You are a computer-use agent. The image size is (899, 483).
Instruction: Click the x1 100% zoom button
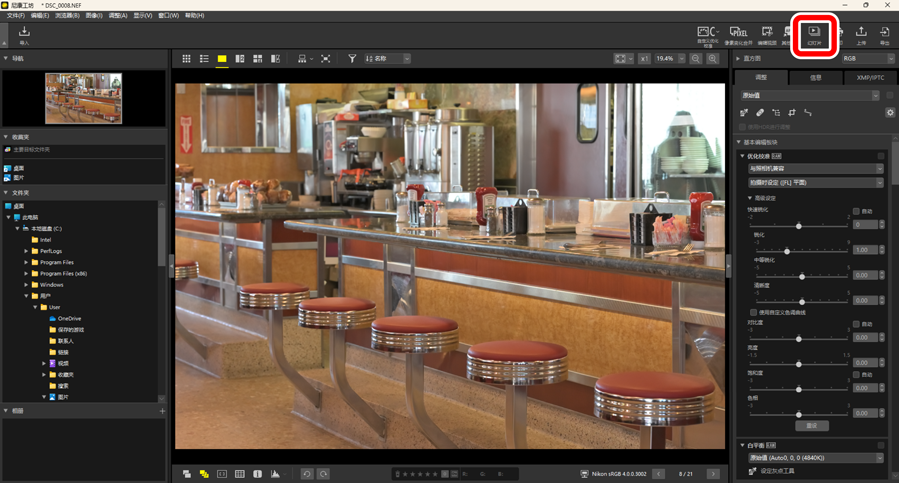point(645,59)
